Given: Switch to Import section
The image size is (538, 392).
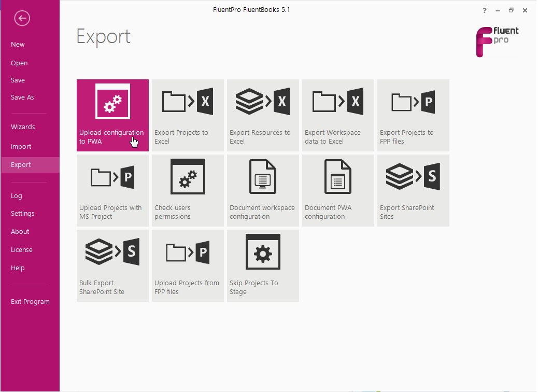Looking at the screenshot, I should tap(21, 147).
